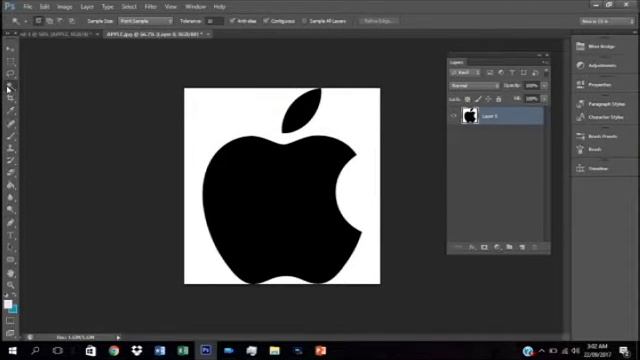Screen dimensions: 640x360
Task: Open the layer filter Kind dropdown
Action: pyautogui.click(x=465, y=73)
